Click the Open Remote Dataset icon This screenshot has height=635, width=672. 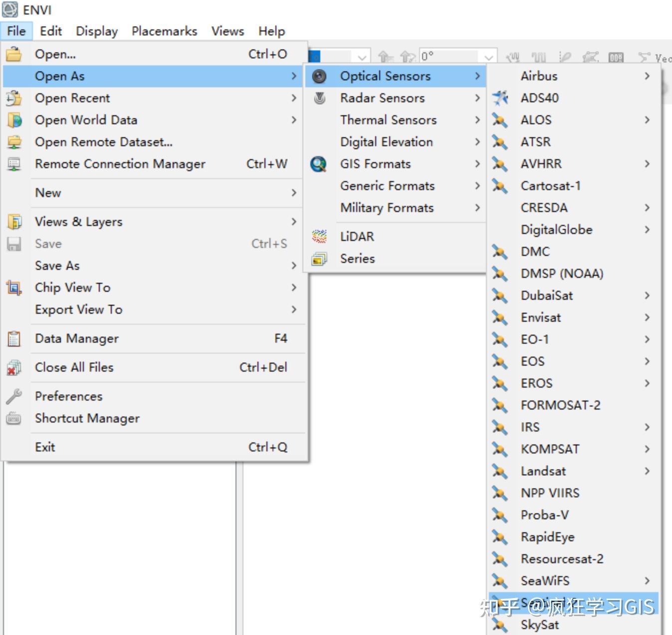(14, 142)
